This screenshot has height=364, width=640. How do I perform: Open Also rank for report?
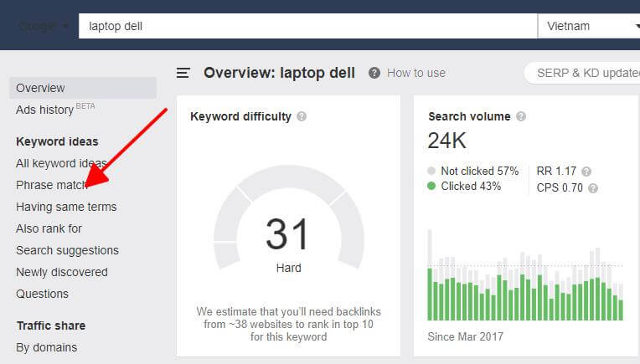click(x=49, y=228)
